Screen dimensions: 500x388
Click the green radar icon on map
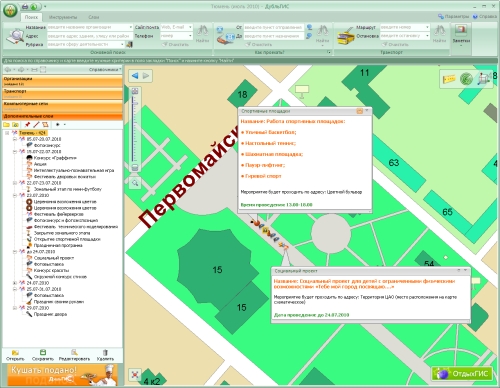point(466,79)
